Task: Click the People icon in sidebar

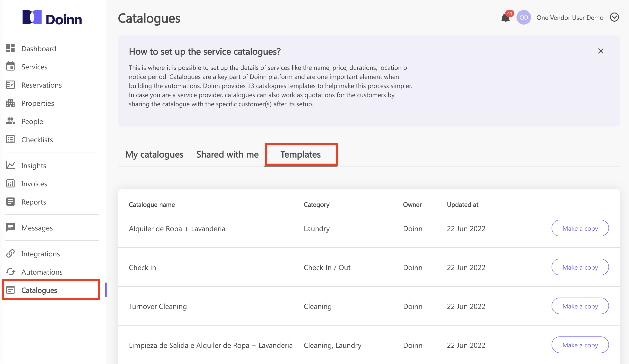Action: point(10,121)
